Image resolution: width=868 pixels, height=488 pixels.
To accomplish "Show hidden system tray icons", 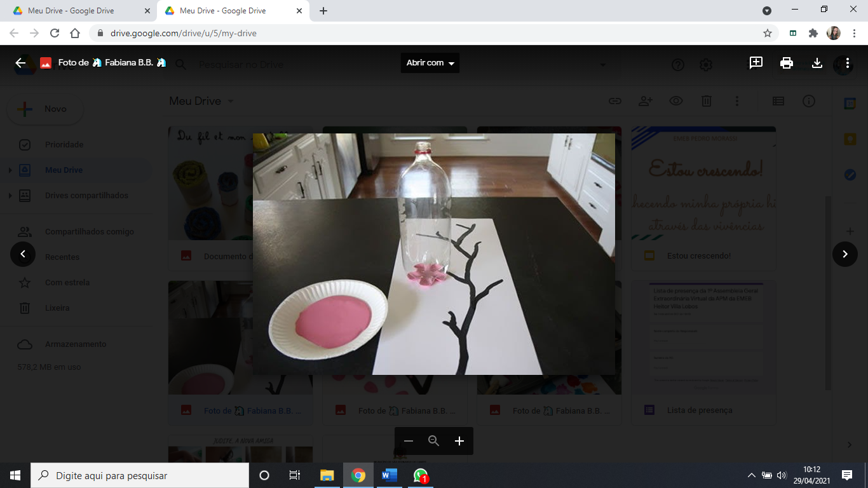I will (752, 475).
